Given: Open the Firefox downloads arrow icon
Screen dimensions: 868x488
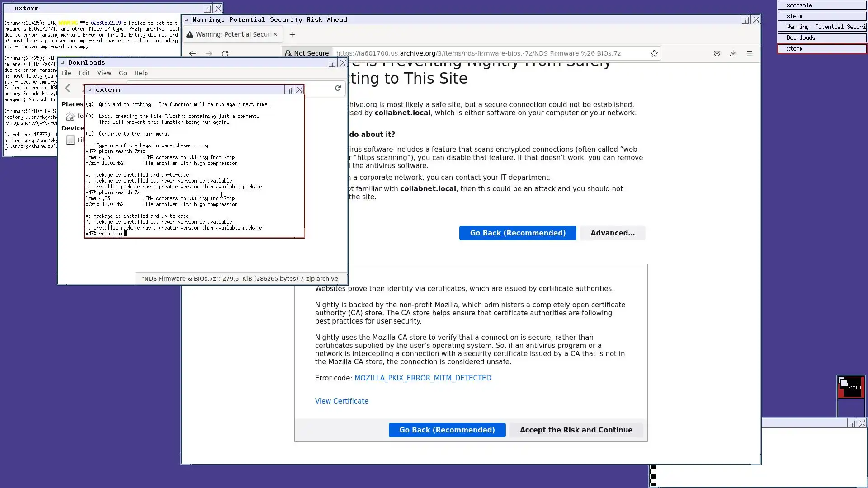Looking at the screenshot, I should pos(733,53).
